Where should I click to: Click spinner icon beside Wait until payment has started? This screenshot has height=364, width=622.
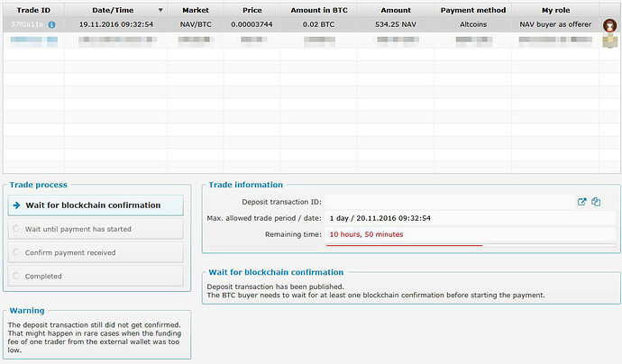point(16,229)
